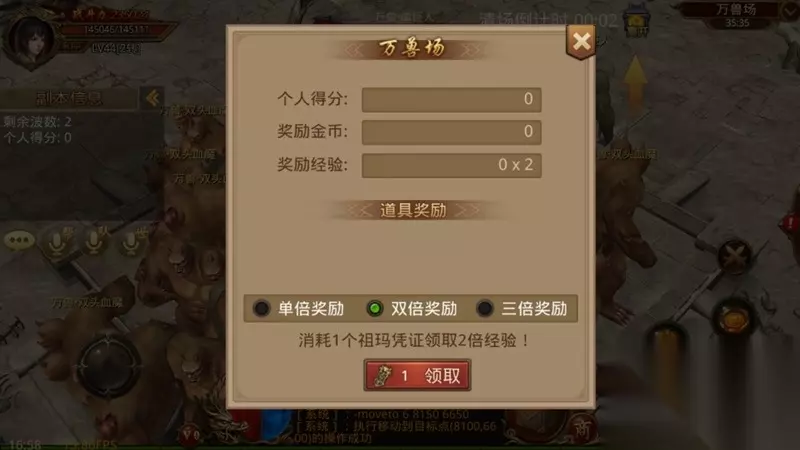Select 双倍奖励 radio option
This screenshot has height=450, width=800.
pos(412,308)
